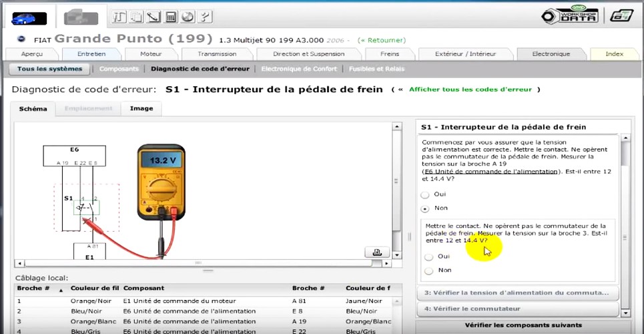This screenshot has height=334, width=644.
Task: Sort by the first Broche # column arrow
Action: [61, 291]
